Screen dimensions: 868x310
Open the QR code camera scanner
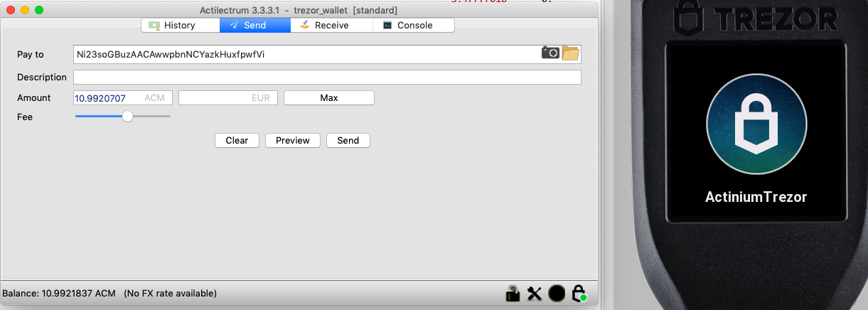tap(550, 53)
